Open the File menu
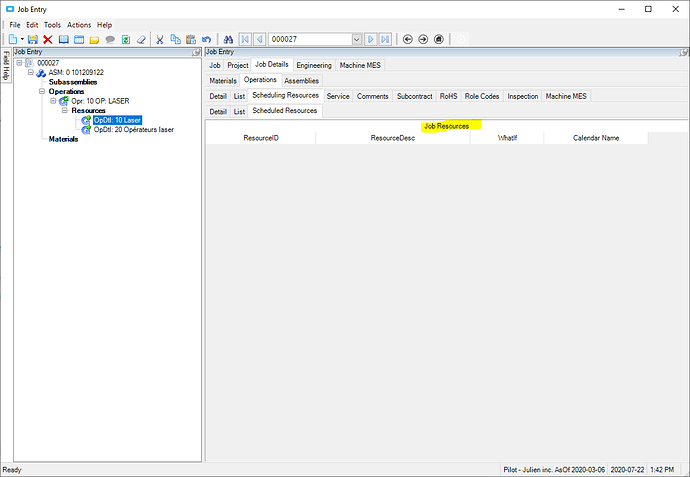The height and width of the screenshot is (477, 690). (x=15, y=25)
